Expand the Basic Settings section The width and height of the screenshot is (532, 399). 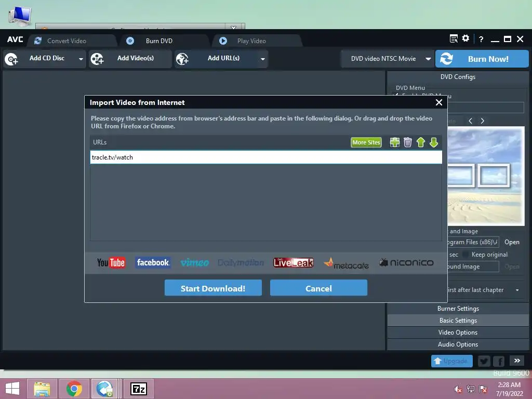[x=458, y=320]
